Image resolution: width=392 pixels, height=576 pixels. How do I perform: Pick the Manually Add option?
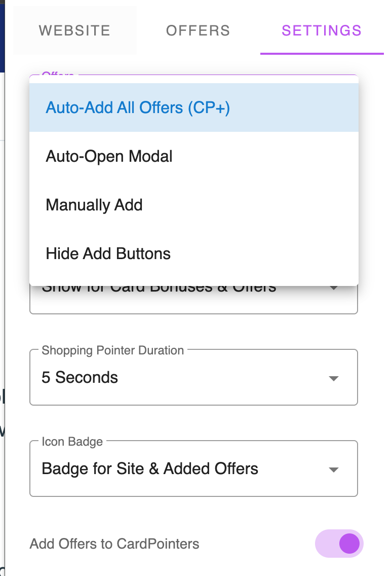tap(194, 205)
